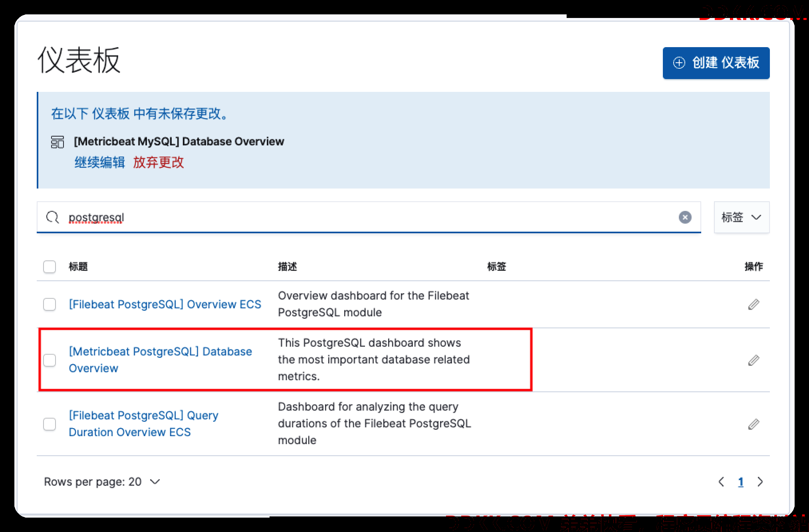Click 放弃更改 to discard changes
Image resolution: width=809 pixels, height=532 pixels.
click(159, 163)
